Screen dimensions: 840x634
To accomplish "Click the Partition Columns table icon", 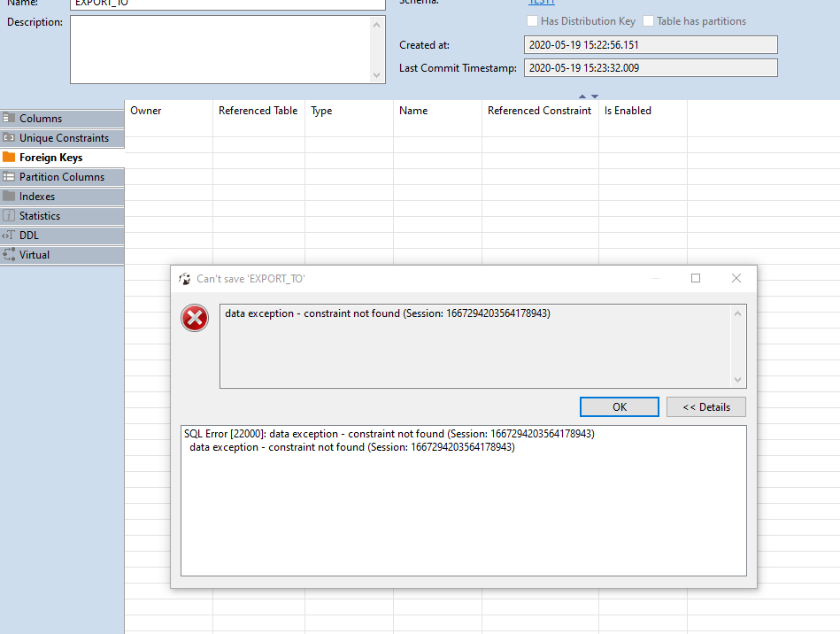I will [x=9, y=176].
